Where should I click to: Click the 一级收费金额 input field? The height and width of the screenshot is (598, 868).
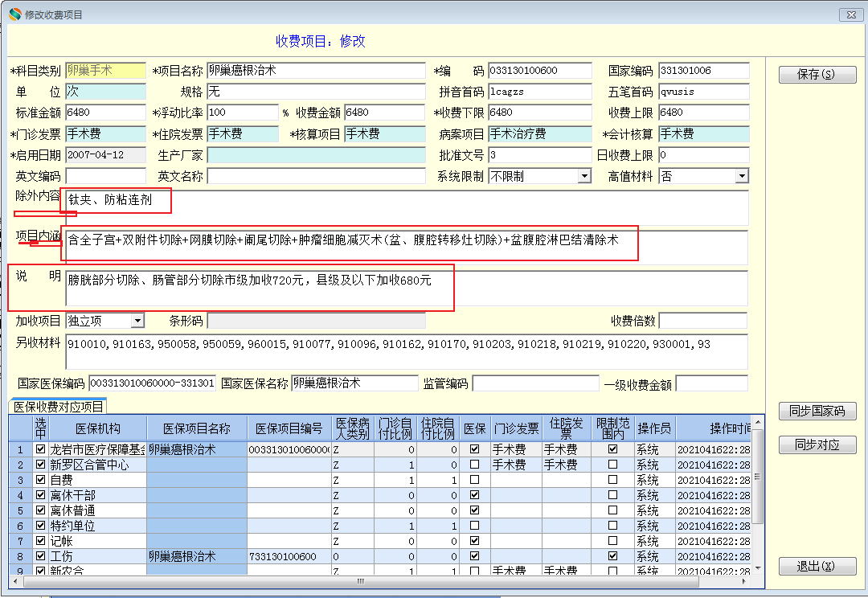pyautogui.click(x=712, y=383)
